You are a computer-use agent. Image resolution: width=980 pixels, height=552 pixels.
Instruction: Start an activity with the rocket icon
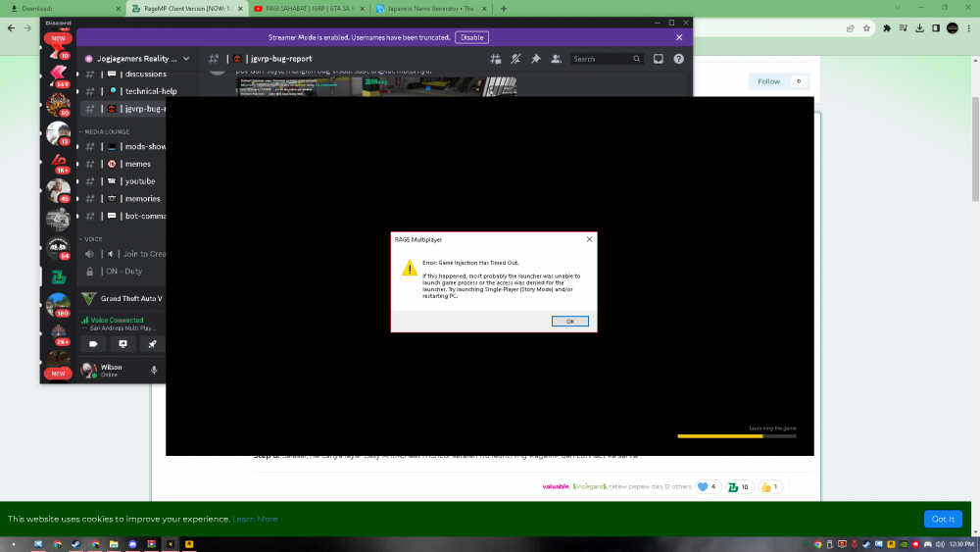pos(152,344)
